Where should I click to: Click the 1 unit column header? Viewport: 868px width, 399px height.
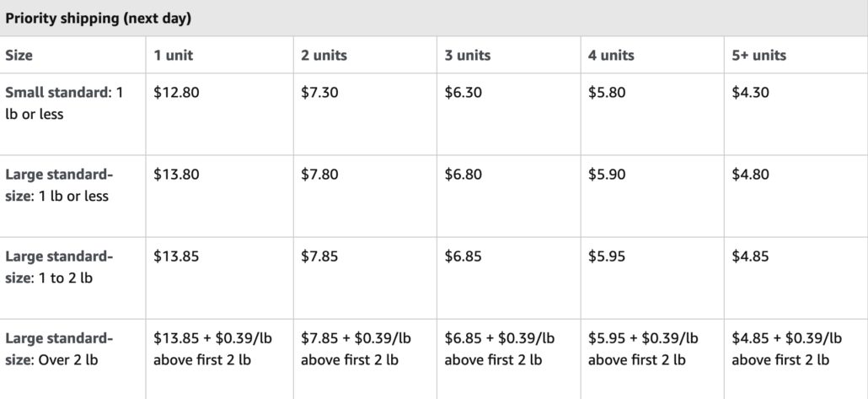pyautogui.click(x=174, y=56)
